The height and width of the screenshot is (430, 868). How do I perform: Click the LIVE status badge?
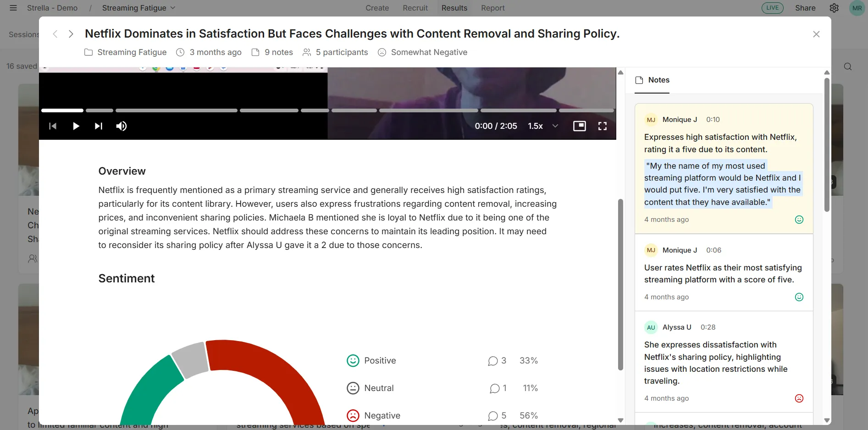tap(773, 8)
